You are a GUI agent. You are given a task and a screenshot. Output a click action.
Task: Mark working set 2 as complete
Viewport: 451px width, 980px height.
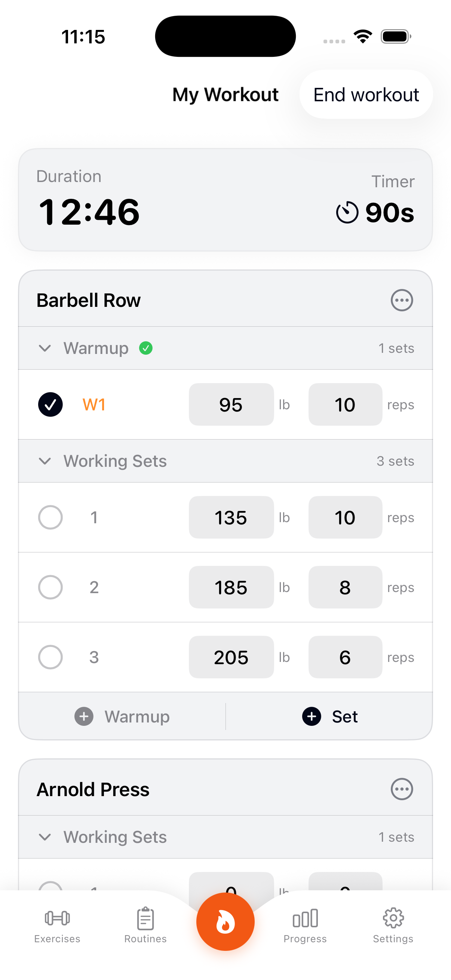pyautogui.click(x=50, y=587)
